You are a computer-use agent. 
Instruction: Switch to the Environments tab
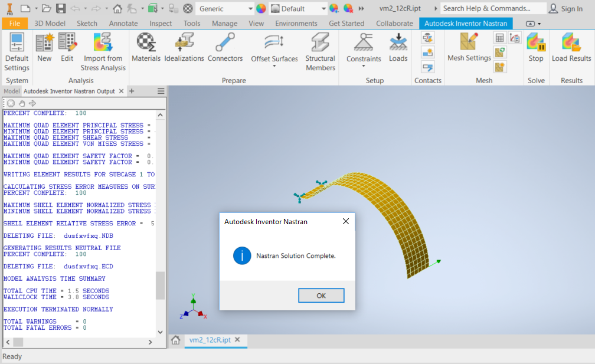(296, 24)
